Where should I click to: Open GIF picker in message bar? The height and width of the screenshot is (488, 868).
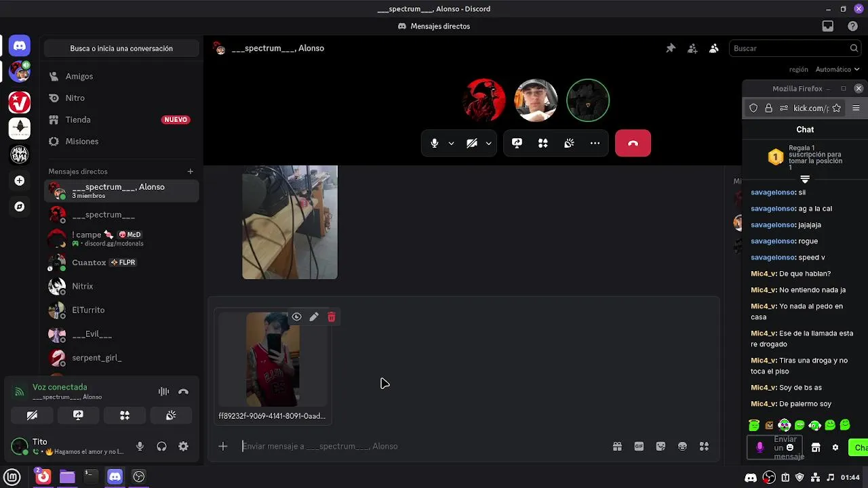click(x=639, y=446)
